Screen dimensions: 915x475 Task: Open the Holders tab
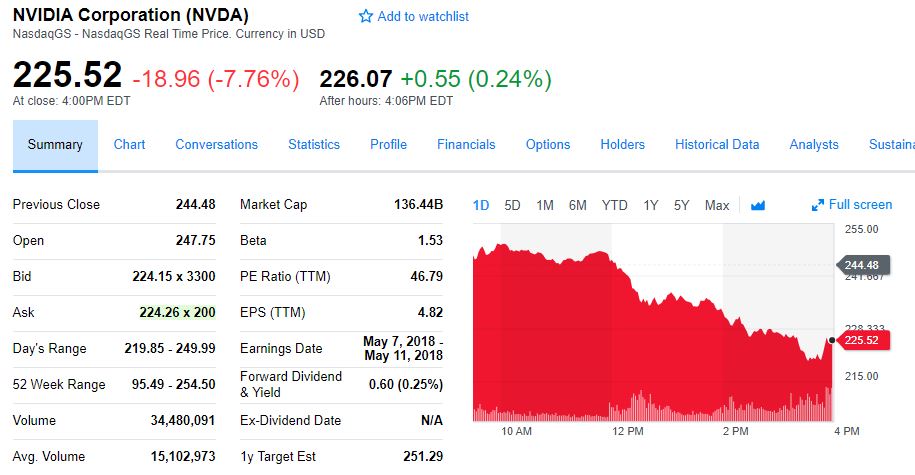(x=622, y=145)
